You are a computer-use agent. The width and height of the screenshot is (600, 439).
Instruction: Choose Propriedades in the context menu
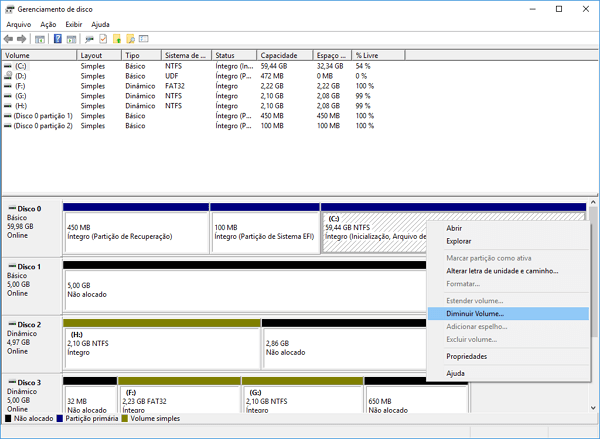[x=466, y=356]
